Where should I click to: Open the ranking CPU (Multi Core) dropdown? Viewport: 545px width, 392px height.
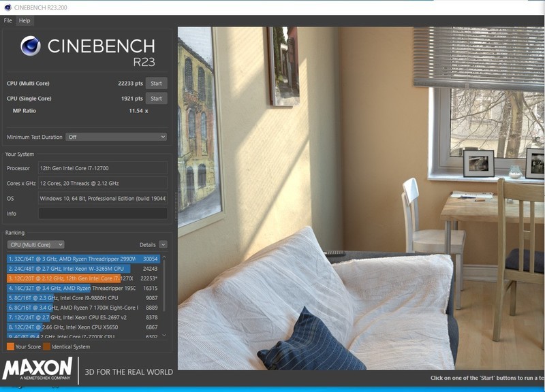click(x=35, y=244)
